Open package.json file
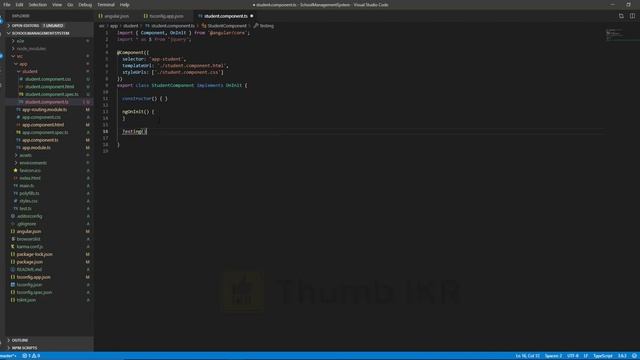 (x=29, y=262)
